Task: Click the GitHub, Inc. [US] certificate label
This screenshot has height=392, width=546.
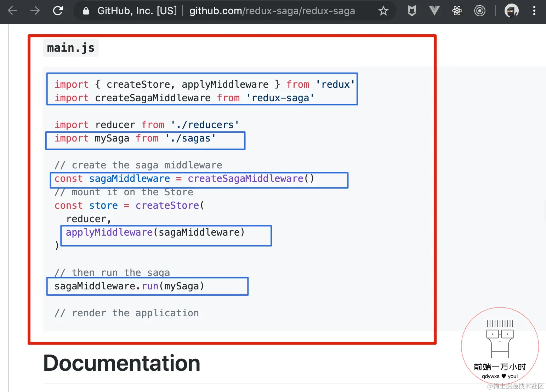Action: point(137,11)
